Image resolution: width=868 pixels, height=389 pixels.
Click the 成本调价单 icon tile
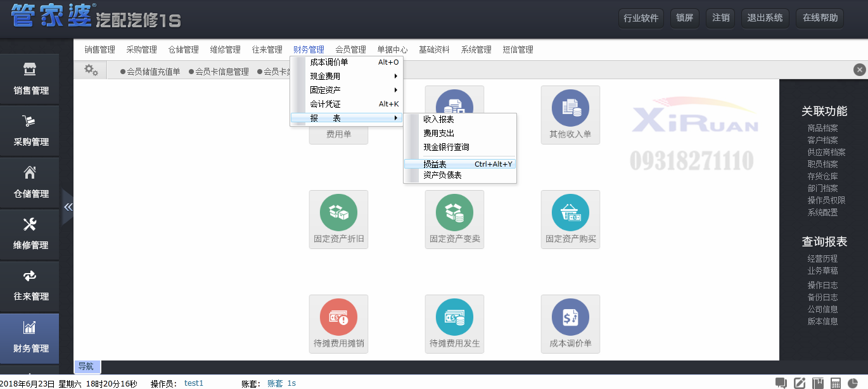coord(570,323)
